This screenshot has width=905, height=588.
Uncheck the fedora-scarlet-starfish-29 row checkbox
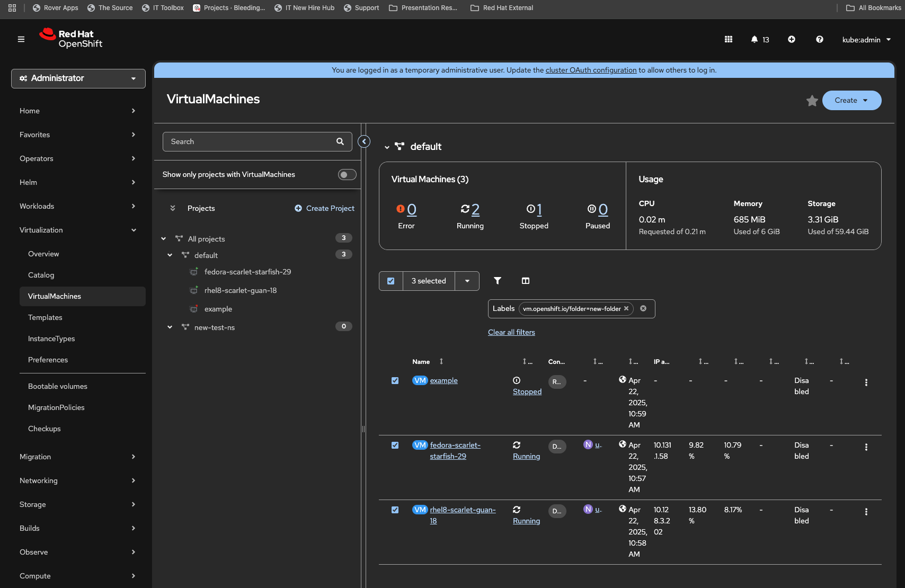tap(395, 446)
